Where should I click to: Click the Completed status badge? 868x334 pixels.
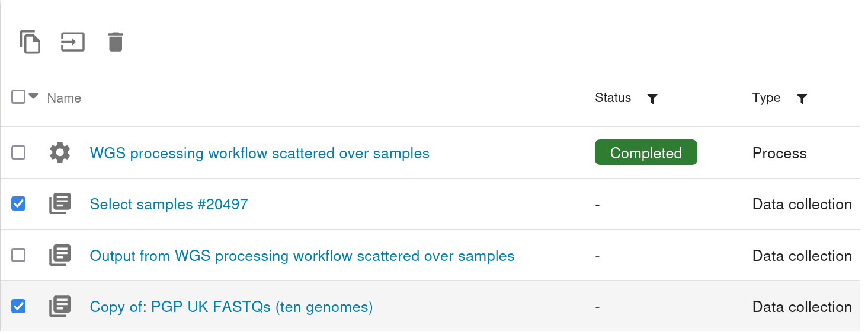pos(646,153)
